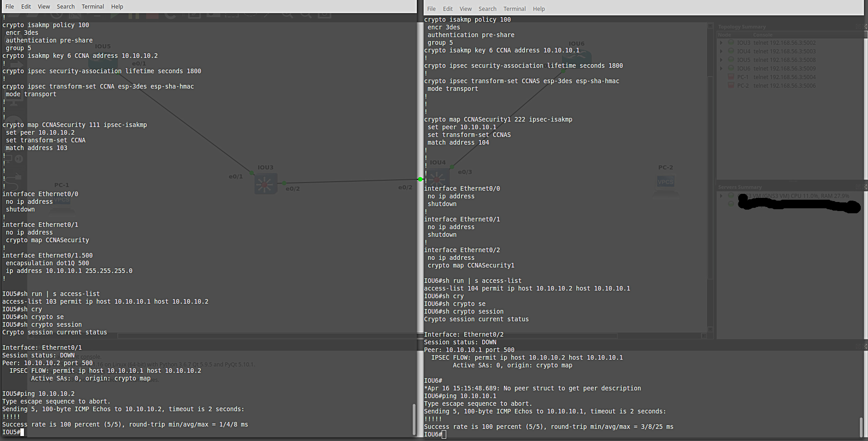Click right terminal vertical scrollbar thumb
Viewport: 868px width, 441px height.
tap(861, 427)
